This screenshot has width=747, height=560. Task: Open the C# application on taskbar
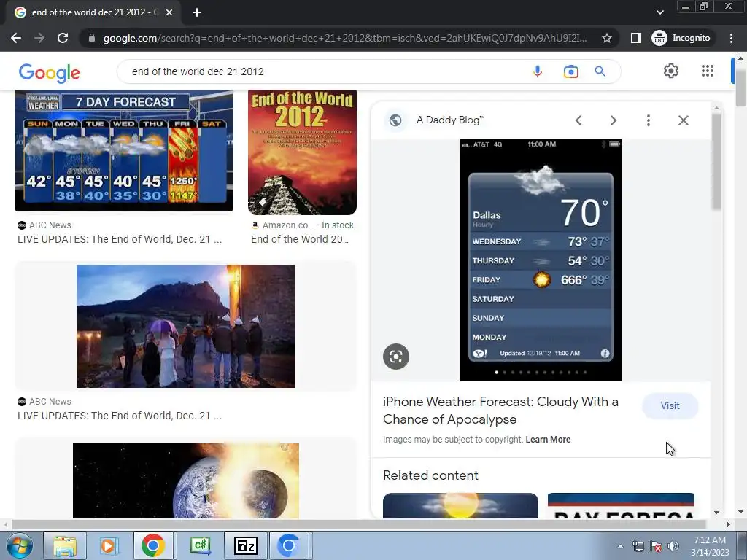click(200, 545)
